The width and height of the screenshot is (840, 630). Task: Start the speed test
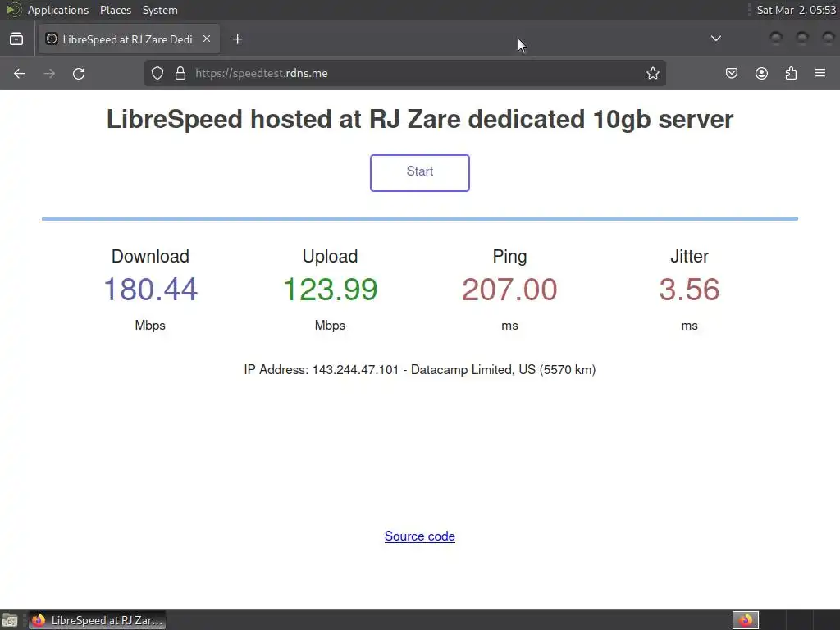(x=419, y=172)
